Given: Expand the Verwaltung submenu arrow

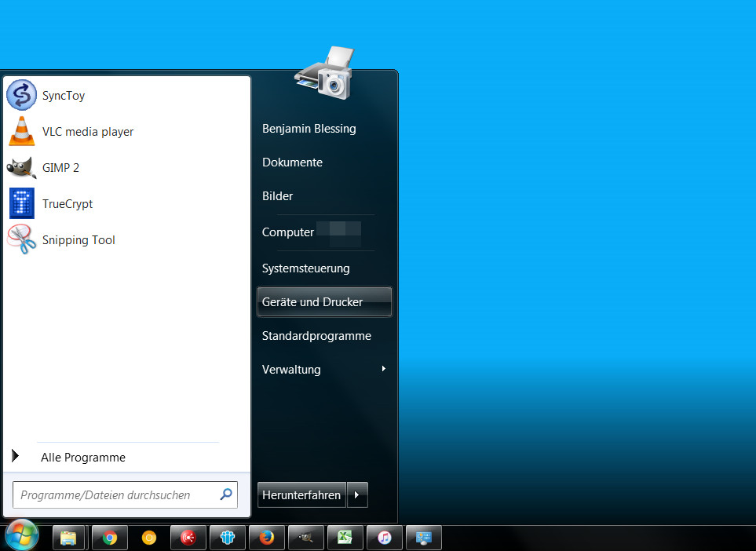Looking at the screenshot, I should (x=384, y=369).
